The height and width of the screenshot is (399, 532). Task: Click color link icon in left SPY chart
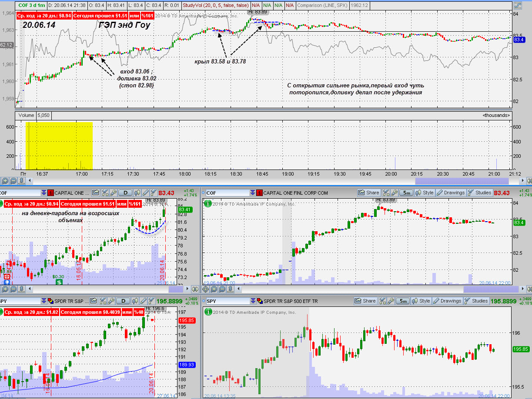(x=50, y=301)
